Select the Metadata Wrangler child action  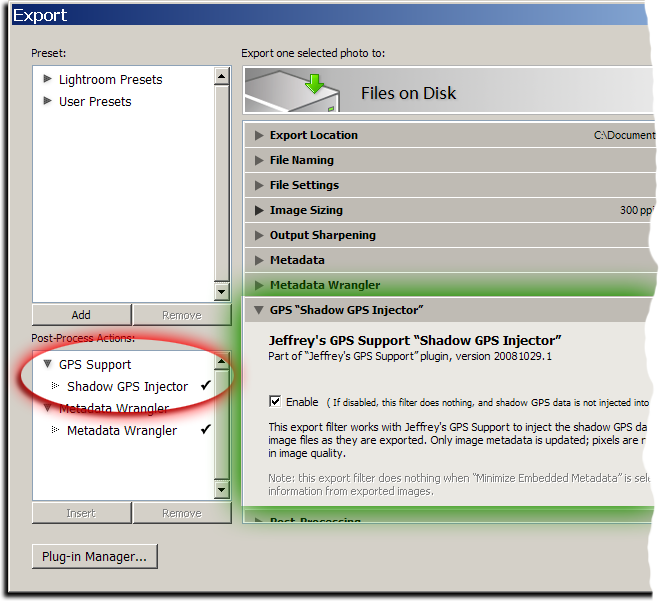(x=122, y=430)
